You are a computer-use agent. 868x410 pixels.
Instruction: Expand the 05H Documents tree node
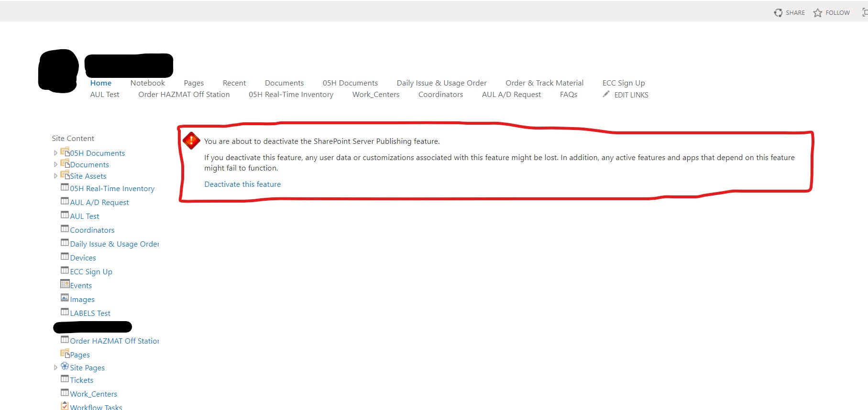pos(55,153)
